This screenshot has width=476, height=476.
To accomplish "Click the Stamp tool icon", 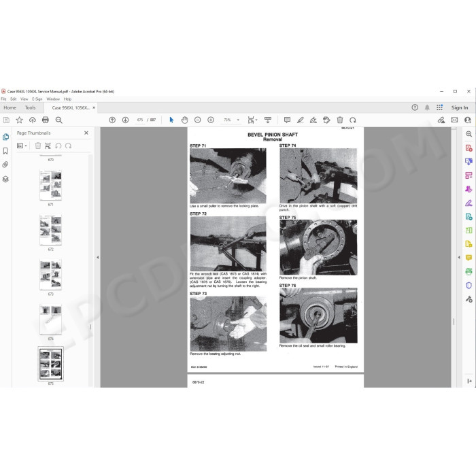I will tap(326, 120).
